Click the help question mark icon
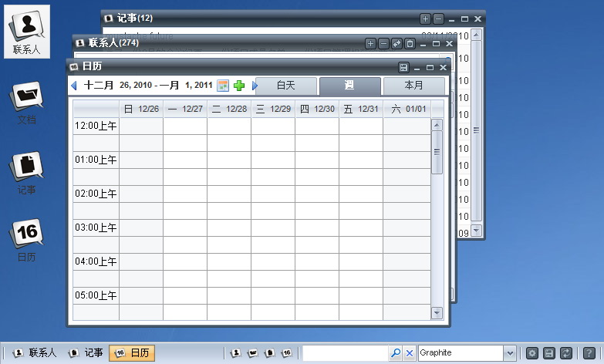This screenshot has width=604, height=364. pyautogui.click(x=589, y=352)
